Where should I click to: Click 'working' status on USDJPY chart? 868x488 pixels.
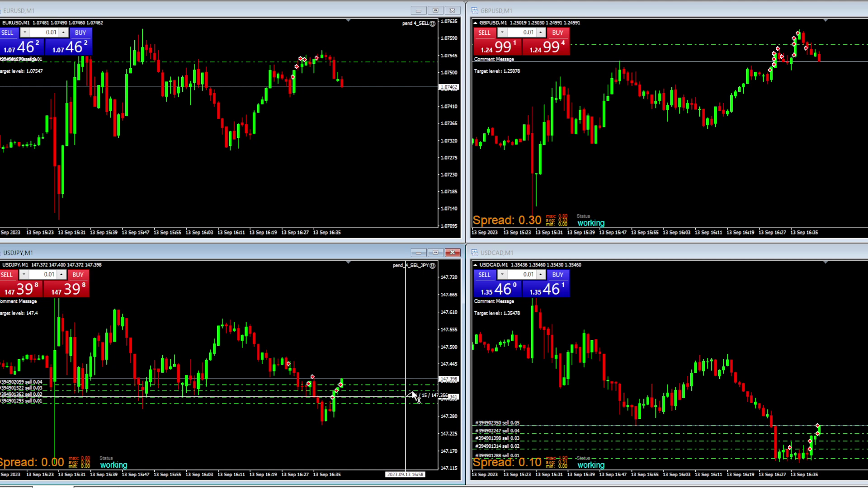pos(113,465)
